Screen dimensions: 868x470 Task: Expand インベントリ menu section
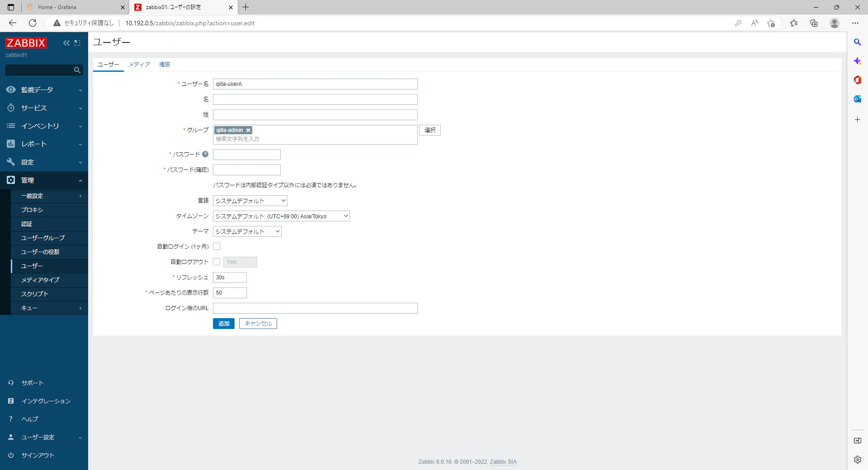(x=44, y=126)
